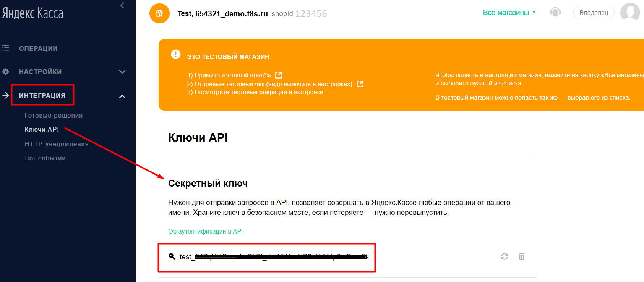Click the Секретный ключ heading
This screenshot has width=644, height=282.
coord(208,184)
